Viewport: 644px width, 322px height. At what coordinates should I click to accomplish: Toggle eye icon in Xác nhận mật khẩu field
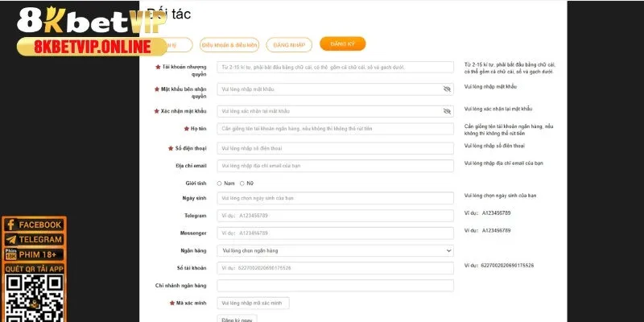click(x=447, y=111)
